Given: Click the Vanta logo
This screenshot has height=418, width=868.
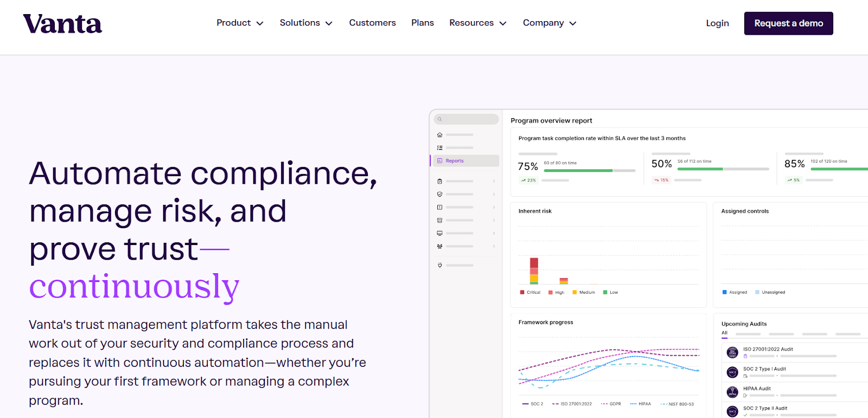Looking at the screenshot, I should point(62,24).
